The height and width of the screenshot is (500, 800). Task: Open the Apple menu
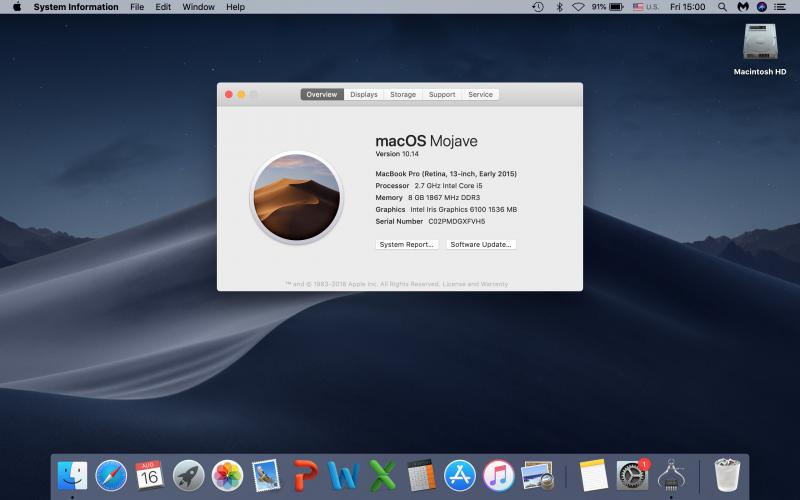click(x=17, y=7)
